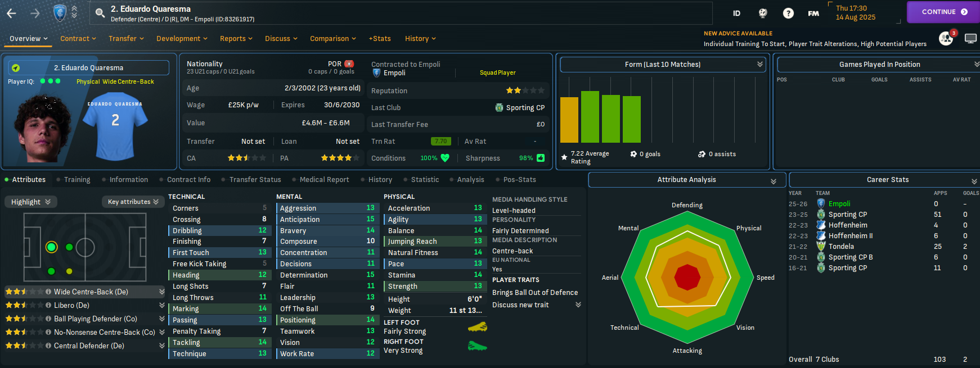The height and width of the screenshot is (368, 980).
Task: Click the tallest green form bar
Action: coord(590,117)
